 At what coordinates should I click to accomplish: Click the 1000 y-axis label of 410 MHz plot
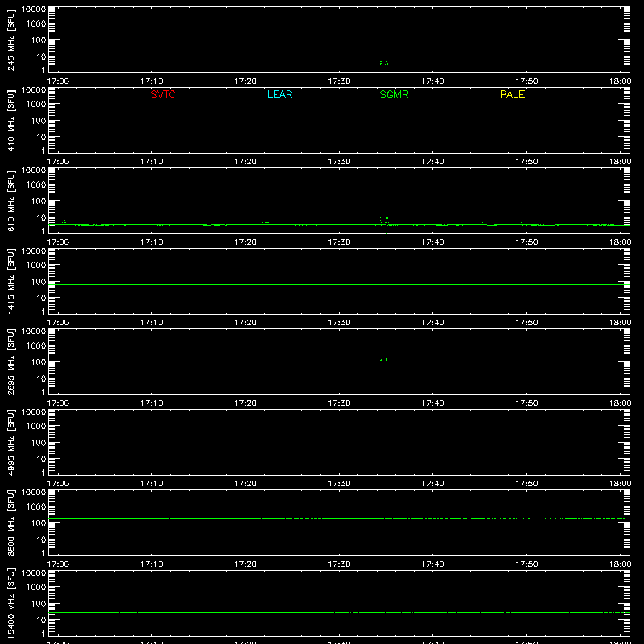point(36,105)
